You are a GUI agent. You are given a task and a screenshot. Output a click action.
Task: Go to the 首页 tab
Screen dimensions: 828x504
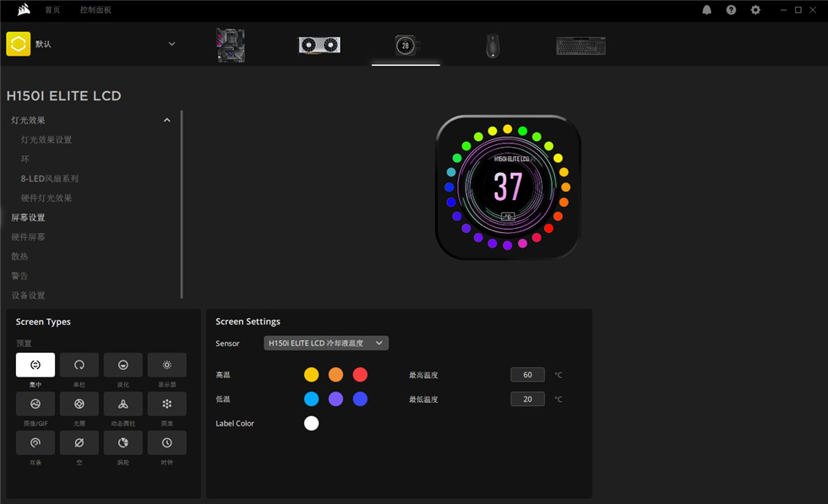[52, 10]
